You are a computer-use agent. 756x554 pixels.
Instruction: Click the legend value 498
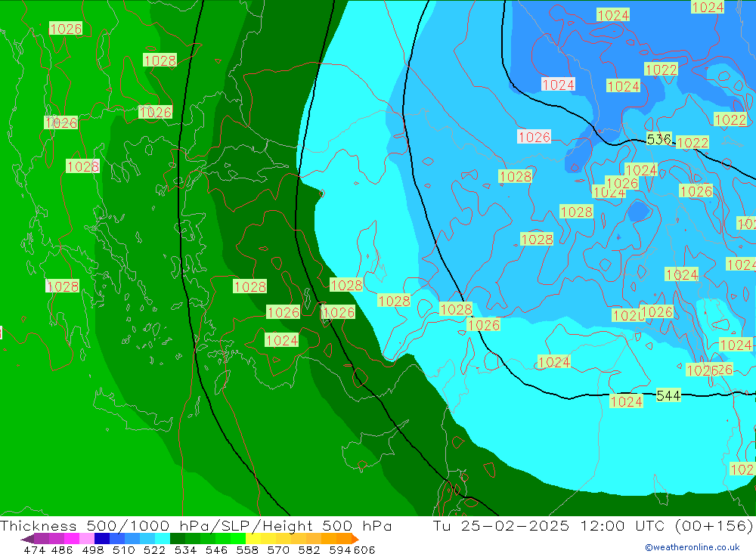pyautogui.click(x=92, y=549)
